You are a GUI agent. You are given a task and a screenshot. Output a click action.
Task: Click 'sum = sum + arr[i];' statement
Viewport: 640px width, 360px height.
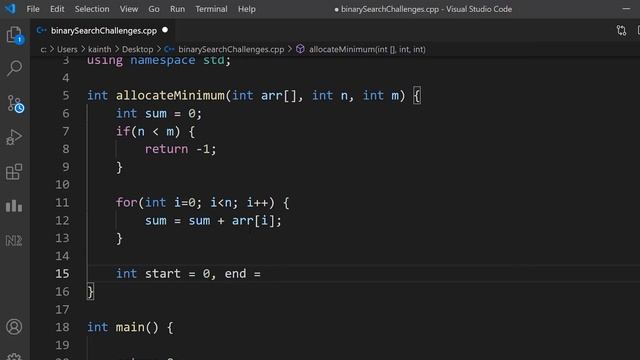pos(213,221)
